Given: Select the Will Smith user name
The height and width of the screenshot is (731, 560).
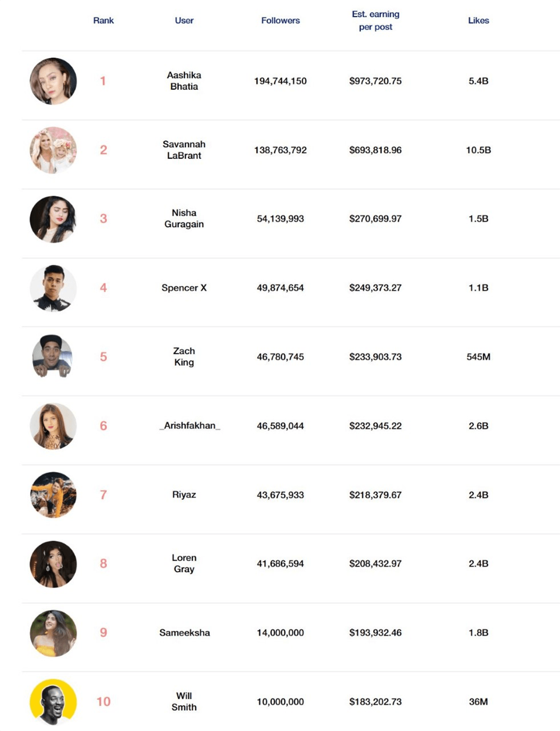Looking at the screenshot, I should 184,702.
